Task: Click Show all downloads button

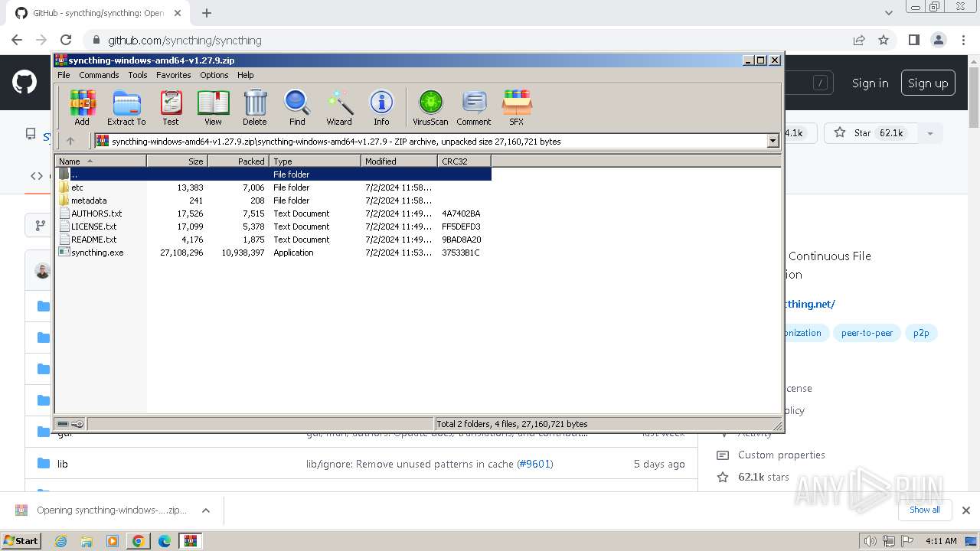Action: (x=925, y=510)
